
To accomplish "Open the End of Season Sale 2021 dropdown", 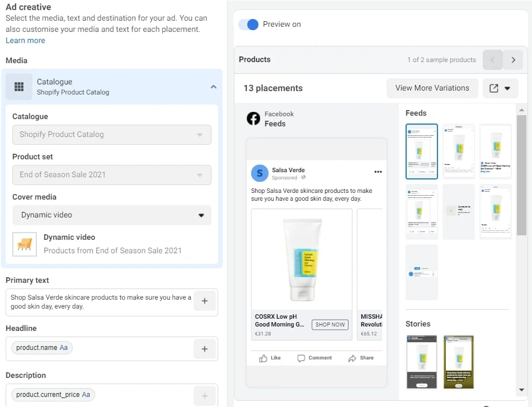I will click(112, 174).
